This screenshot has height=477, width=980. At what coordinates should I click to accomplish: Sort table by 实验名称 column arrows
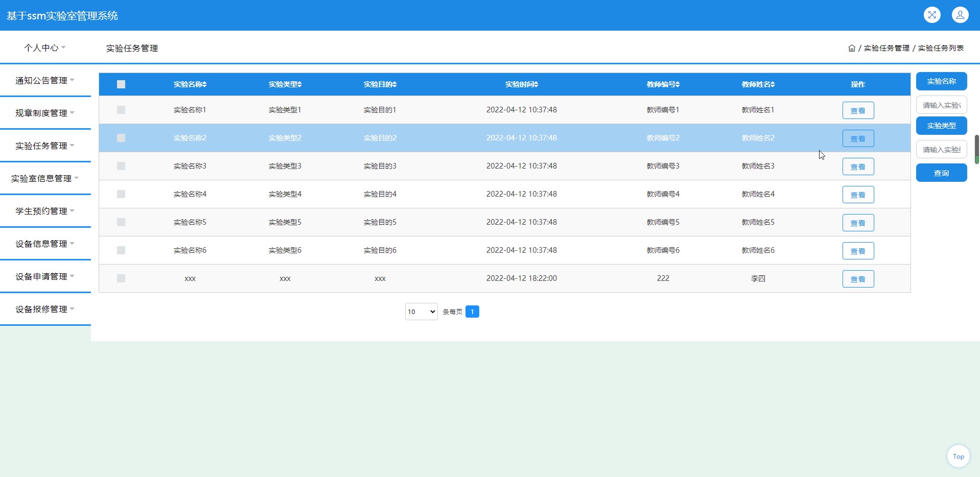204,84
